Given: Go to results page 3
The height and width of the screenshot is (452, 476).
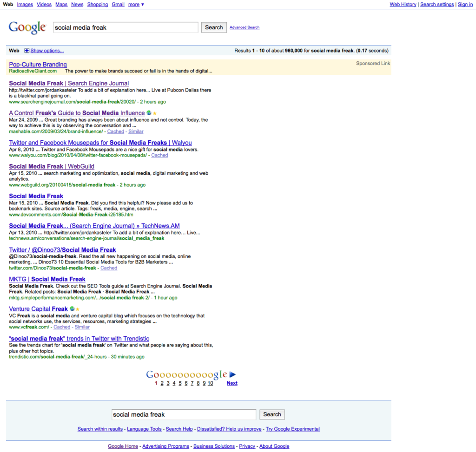Looking at the screenshot, I should [x=168, y=383].
